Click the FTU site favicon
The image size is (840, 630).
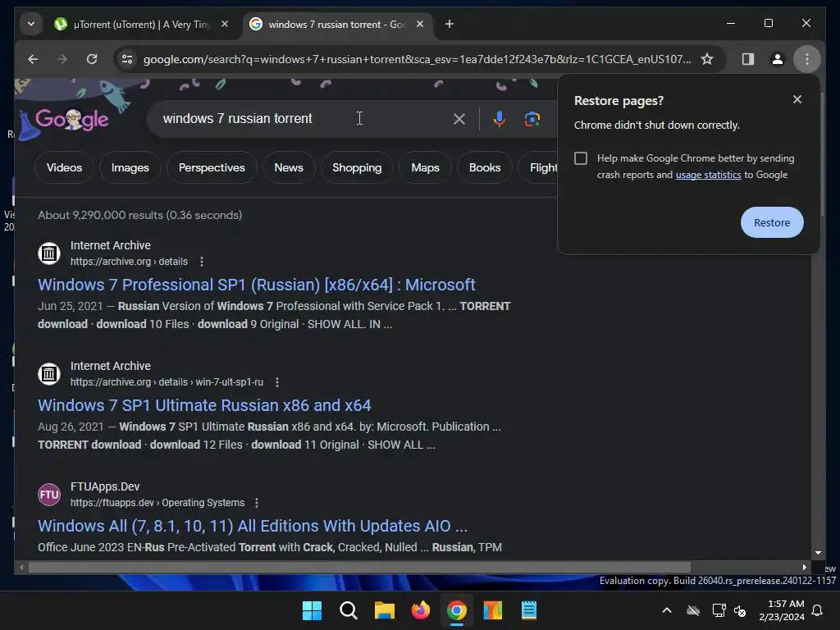[48, 494]
